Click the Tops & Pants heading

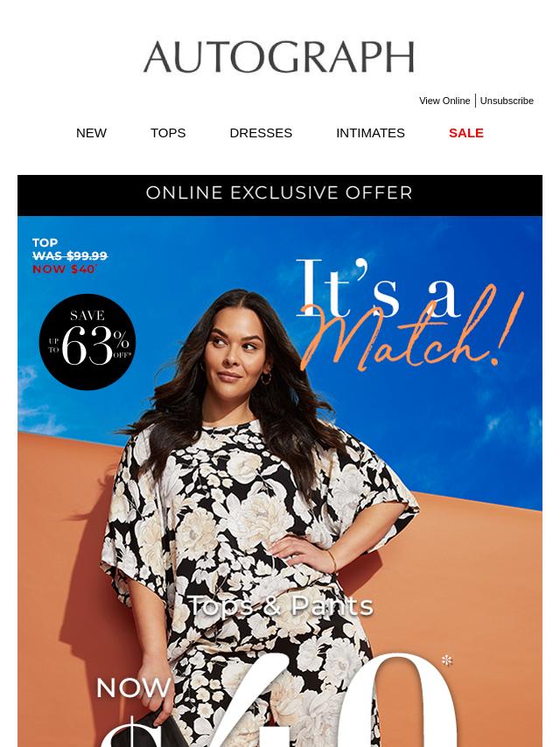[280, 605]
